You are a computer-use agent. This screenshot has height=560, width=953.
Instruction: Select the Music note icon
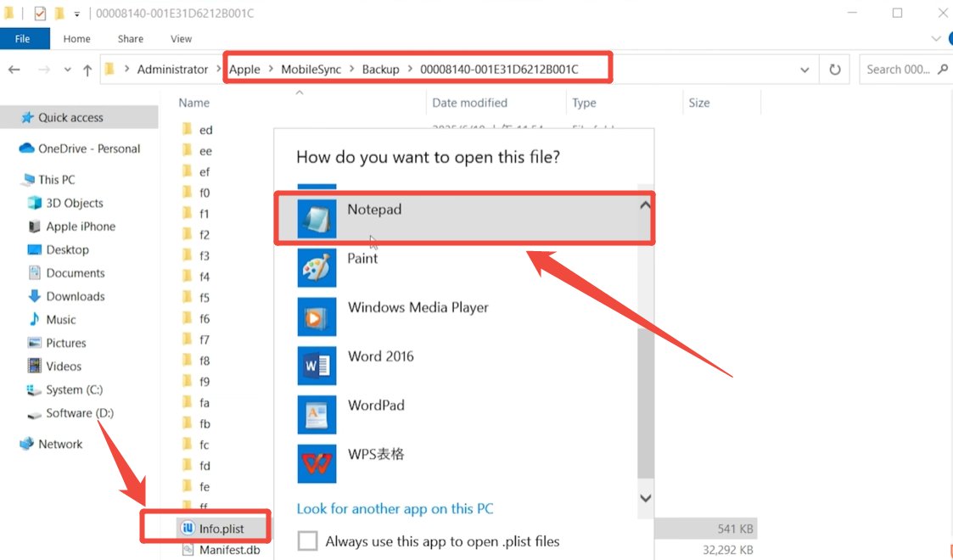click(x=35, y=320)
